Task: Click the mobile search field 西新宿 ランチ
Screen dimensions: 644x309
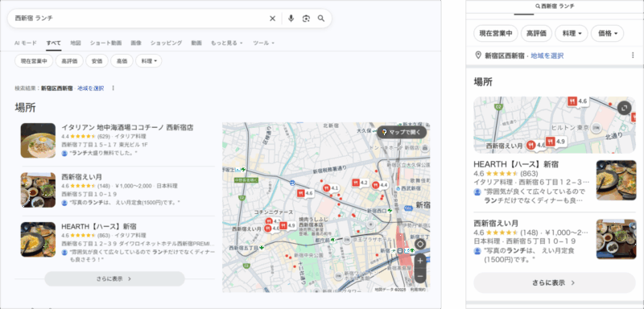Action: (555, 6)
